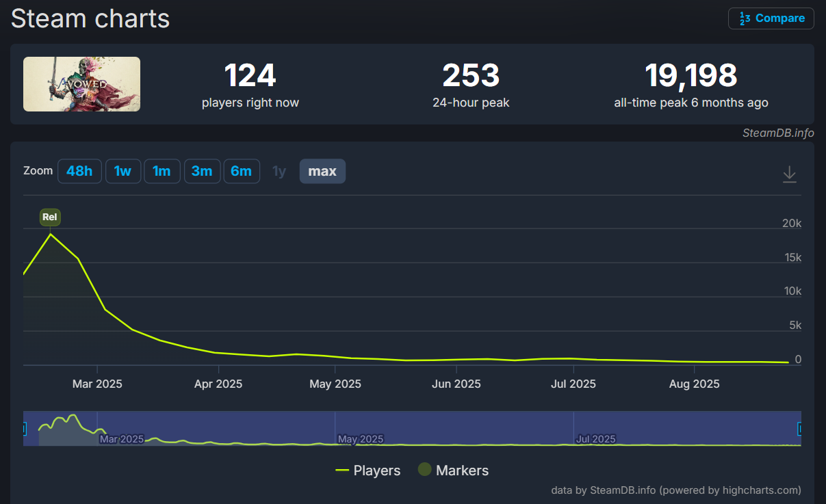This screenshot has height=504, width=826.
Task: Click the data by SteamDB.info credit text
Action: point(676,490)
